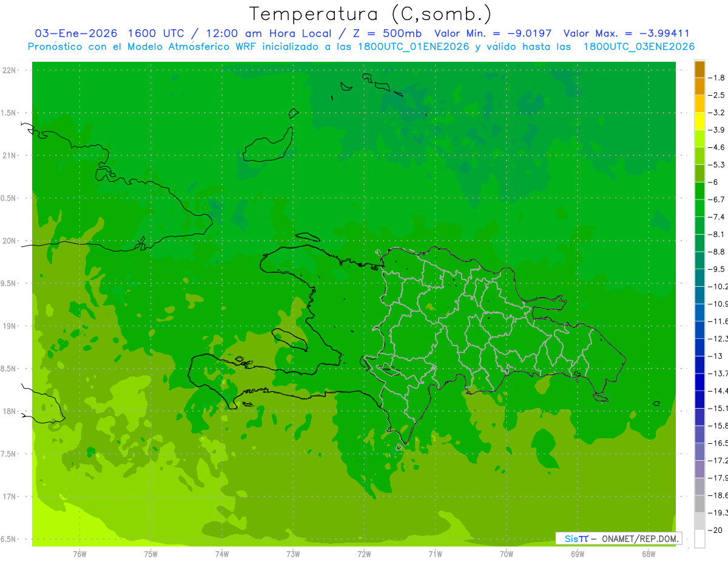Click the '-3.2' legend value
The height and width of the screenshot is (562, 728).
718,113
